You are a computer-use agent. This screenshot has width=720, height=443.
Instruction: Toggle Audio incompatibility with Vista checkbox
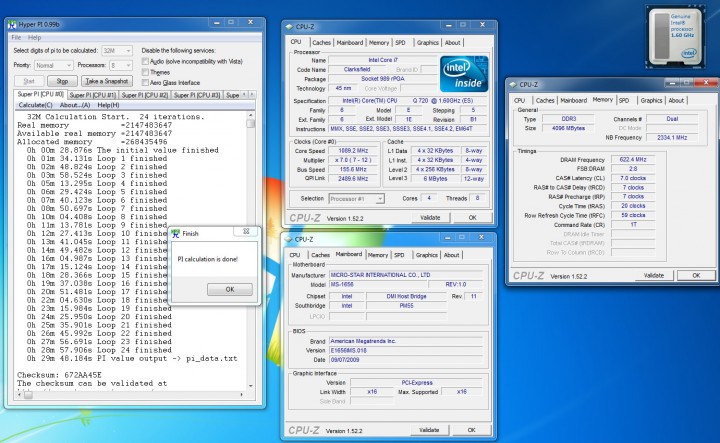pyautogui.click(x=145, y=61)
